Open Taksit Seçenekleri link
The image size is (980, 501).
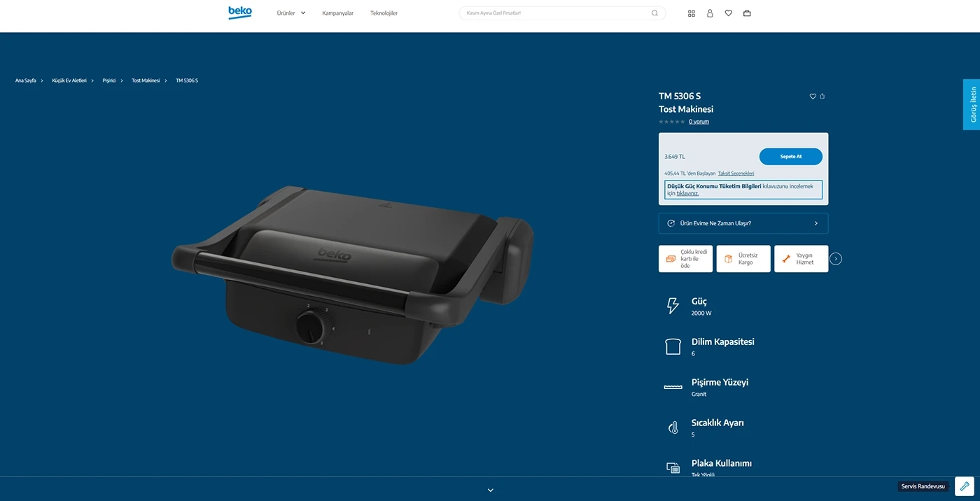pos(736,174)
